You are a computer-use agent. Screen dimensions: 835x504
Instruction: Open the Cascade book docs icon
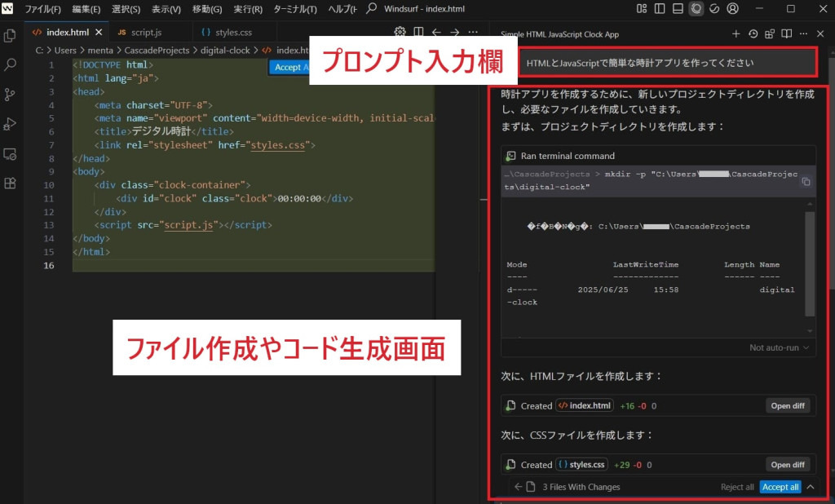click(x=787, y=33)
